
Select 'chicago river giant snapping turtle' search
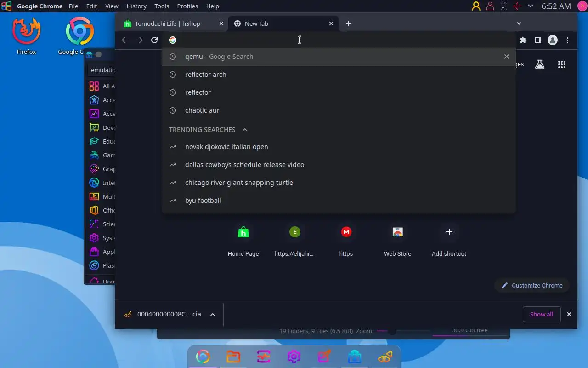click(x=339, y=183)
